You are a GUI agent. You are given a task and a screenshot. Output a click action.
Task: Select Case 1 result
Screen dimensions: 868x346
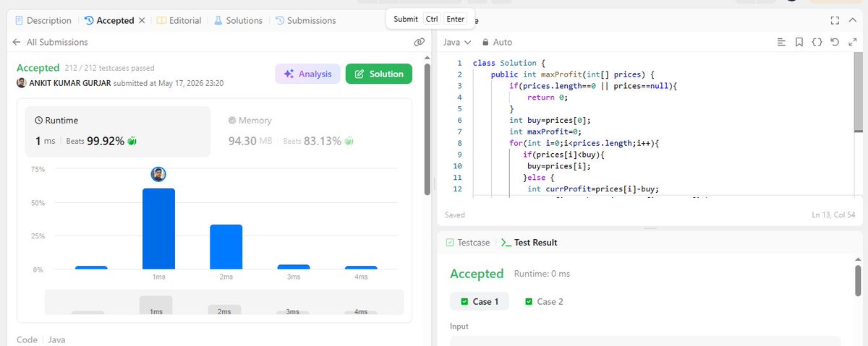(479, 301)
